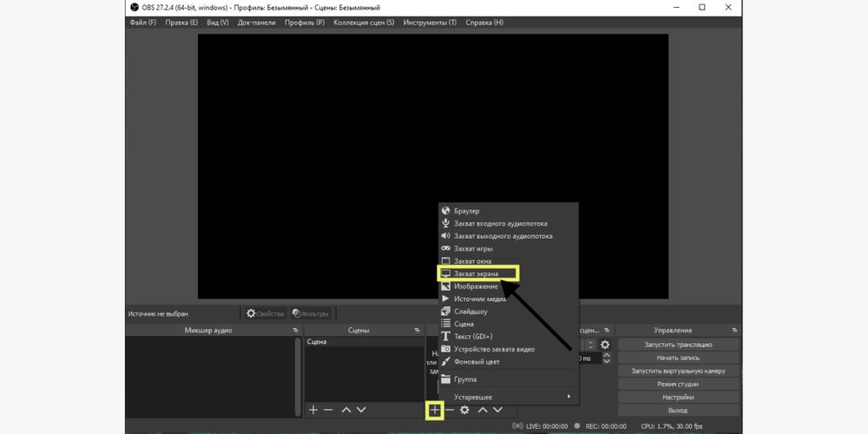The height and width of the screenshot is (434, 868).
Task: Choose Браузер source from the menu
Action: 508,211
